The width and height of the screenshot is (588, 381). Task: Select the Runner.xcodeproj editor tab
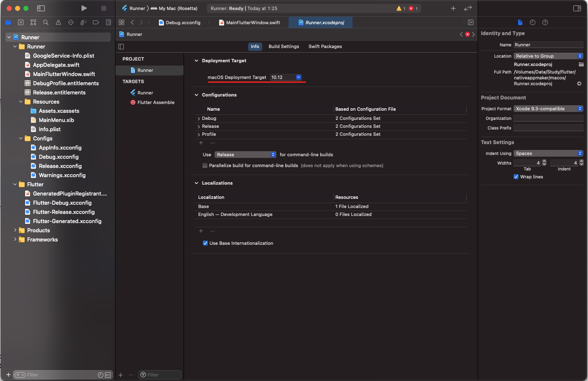pos(321,23)
